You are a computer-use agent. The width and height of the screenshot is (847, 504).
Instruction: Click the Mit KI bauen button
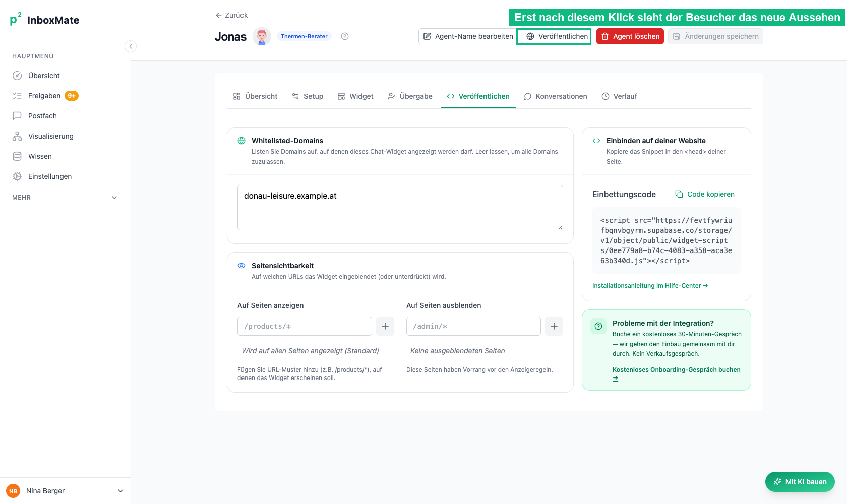click(800, 482)
